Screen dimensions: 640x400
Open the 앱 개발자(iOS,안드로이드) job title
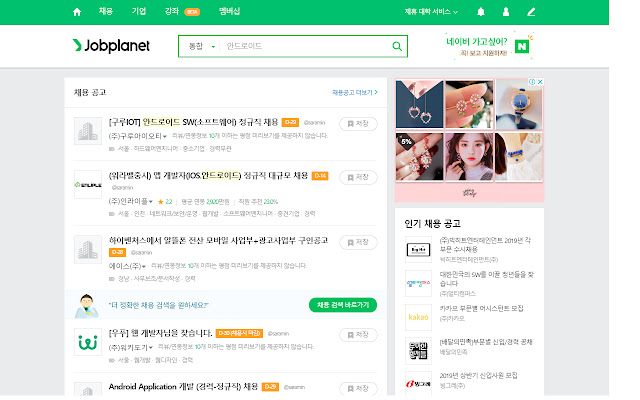(208, 176)
